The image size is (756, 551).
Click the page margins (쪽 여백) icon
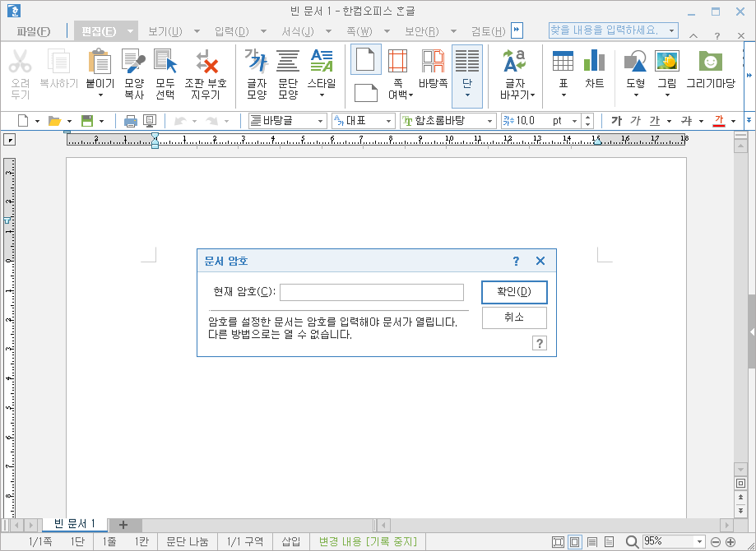point(398,61)
